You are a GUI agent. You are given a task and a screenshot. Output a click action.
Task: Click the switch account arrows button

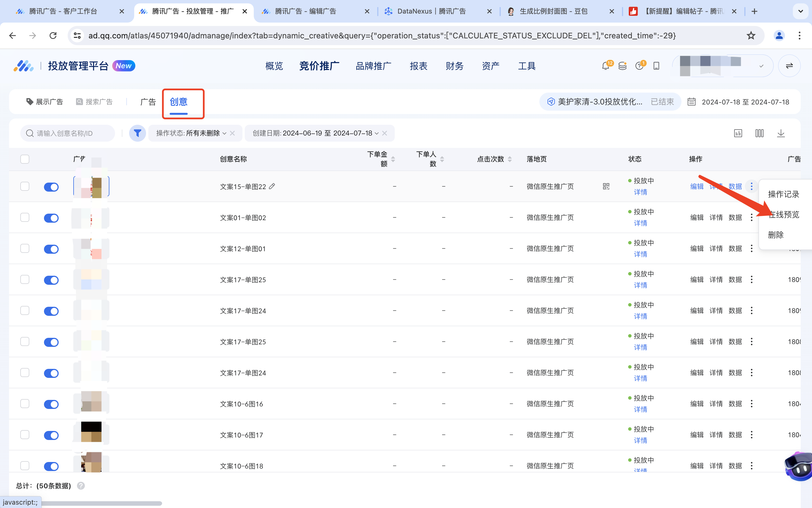pos(789,66)
